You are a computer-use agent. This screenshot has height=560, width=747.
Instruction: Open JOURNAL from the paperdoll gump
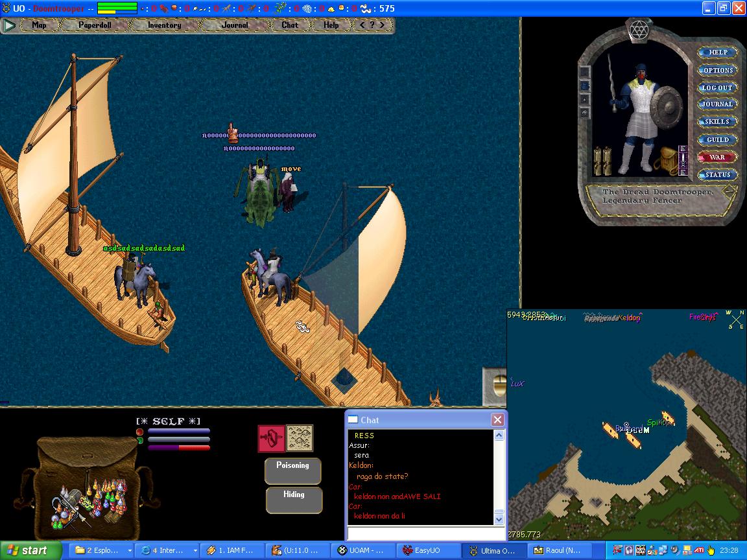coord(718,104)
